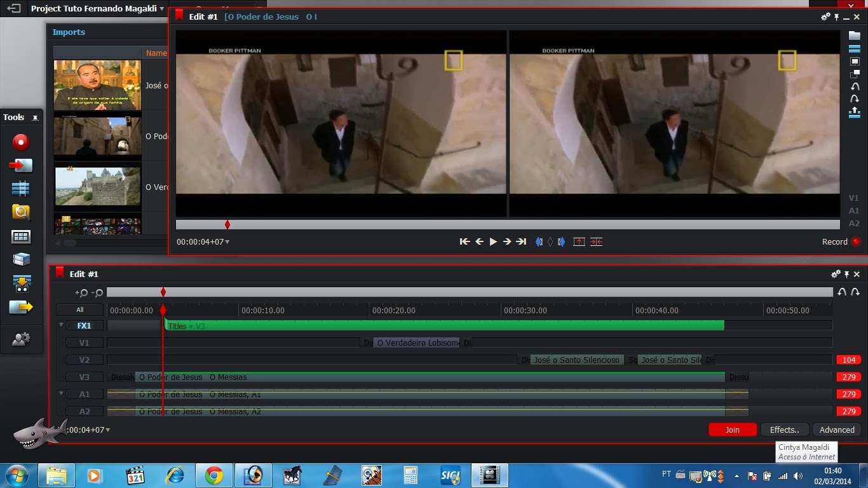Jump to the start of the edit
The image size is (868, 488).
(x=465, y=241)
